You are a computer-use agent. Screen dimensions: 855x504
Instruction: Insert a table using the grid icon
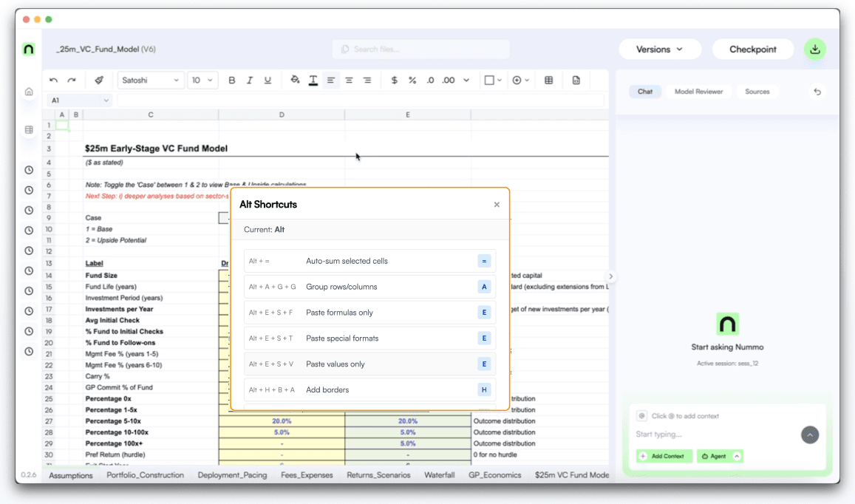click(x=548, y=81)
